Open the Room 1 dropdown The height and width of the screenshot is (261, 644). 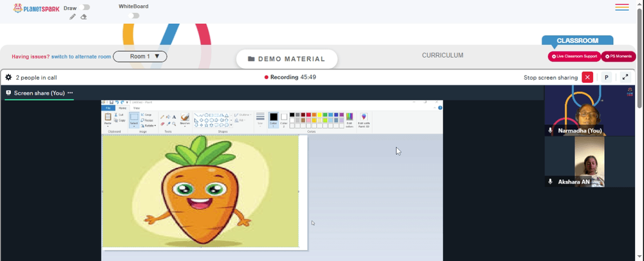pyautogui.click(x=140, y=57)
